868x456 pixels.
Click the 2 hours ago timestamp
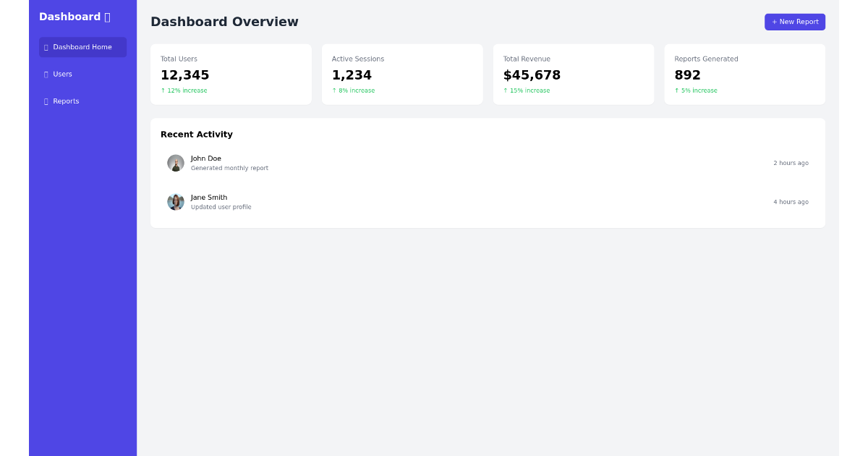tap(791, 163)
